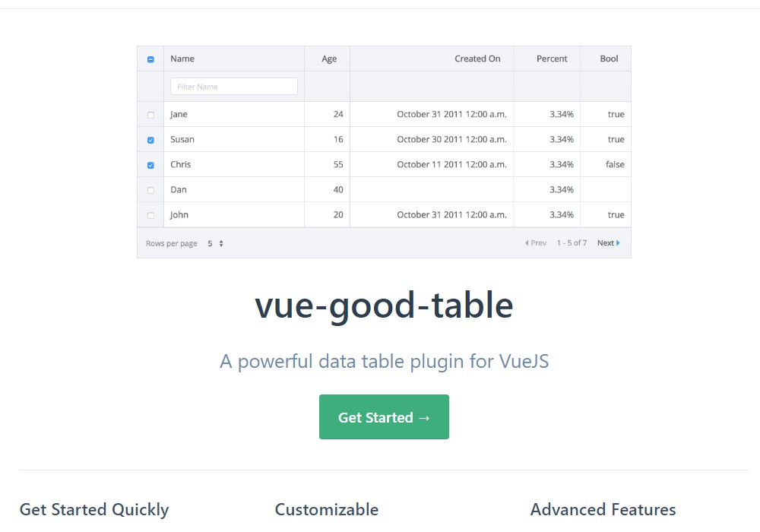Toggle the select-all checkbox in table header

pyautogui.click(x=150, y=59)
